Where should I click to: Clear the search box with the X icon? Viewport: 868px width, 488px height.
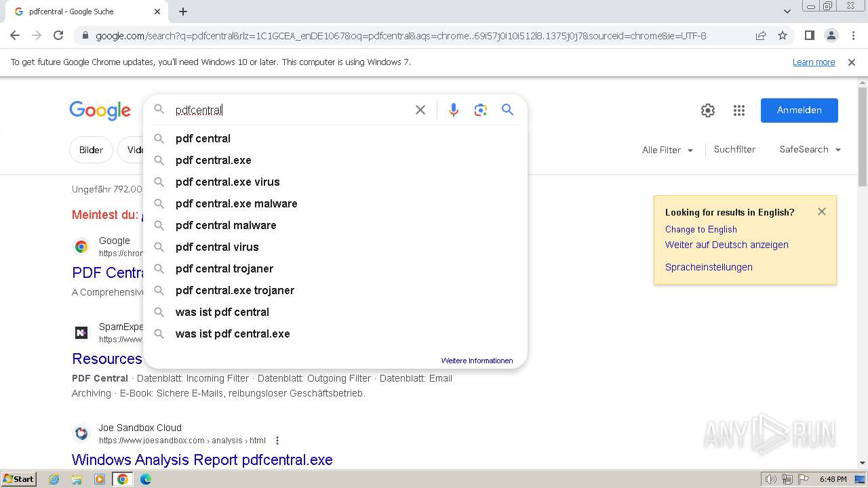[x=420, y=110]
